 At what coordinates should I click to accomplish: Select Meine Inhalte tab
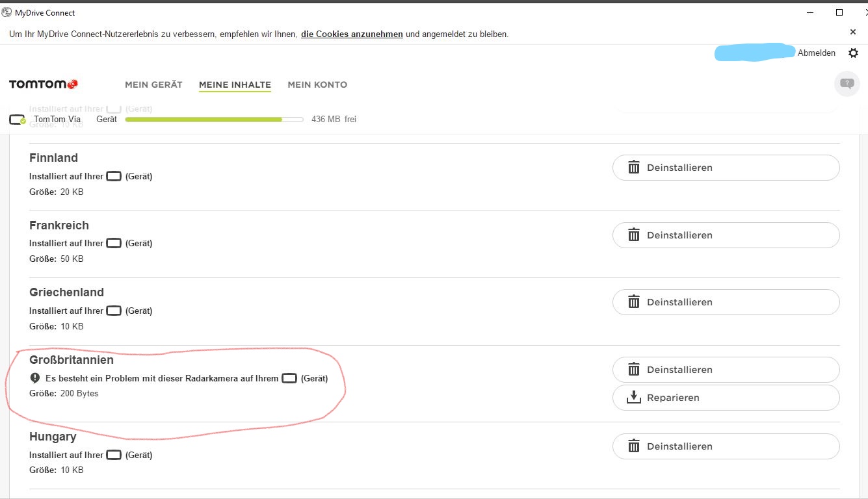click(235, 84)
